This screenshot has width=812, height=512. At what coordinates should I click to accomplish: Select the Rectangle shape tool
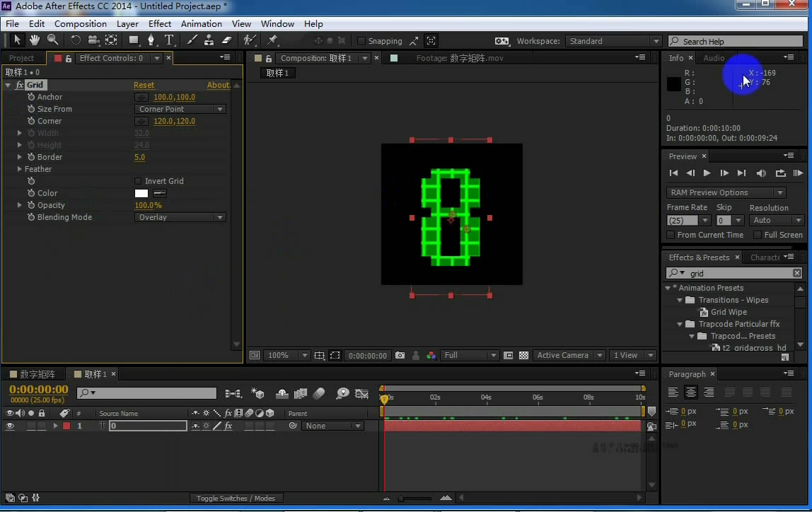pos(134,40)
